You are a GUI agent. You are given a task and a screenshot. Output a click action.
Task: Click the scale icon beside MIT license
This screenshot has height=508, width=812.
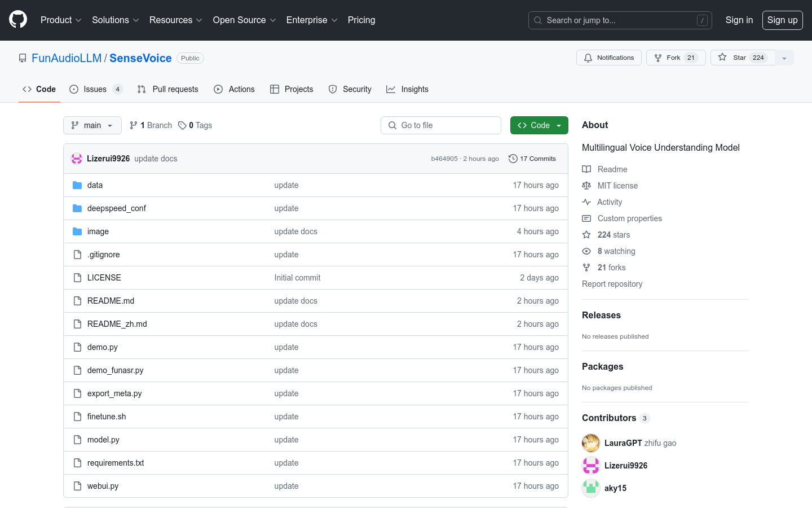pos(586,186)
